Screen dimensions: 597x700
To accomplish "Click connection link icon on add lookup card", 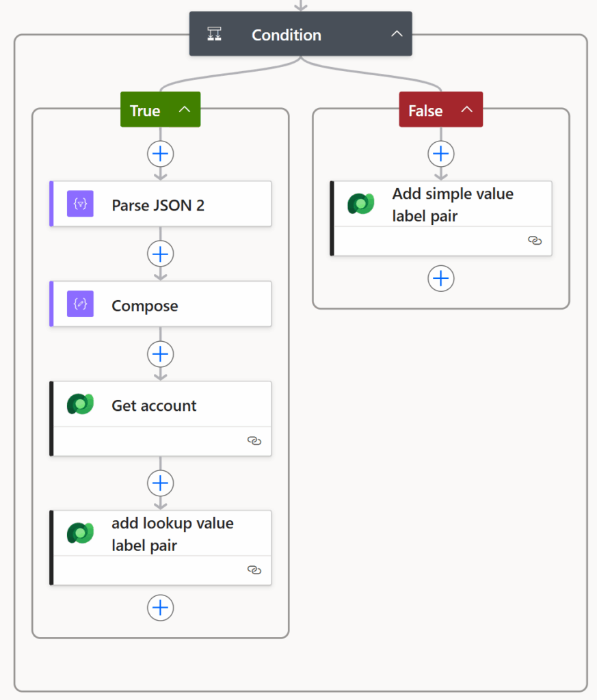I will [254, 570].
